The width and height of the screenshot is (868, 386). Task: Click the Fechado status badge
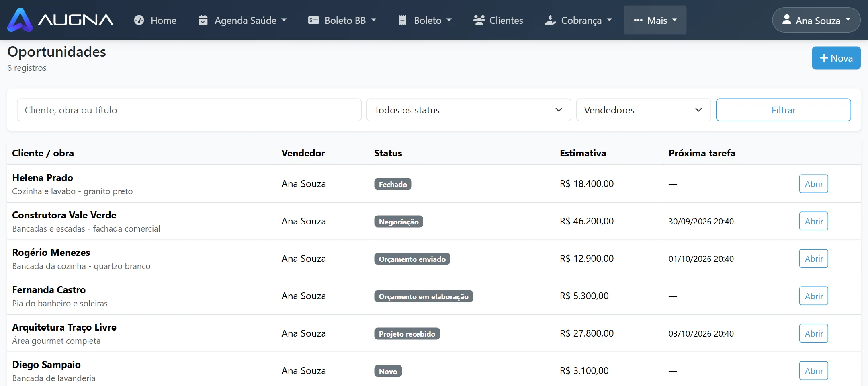(393, 184)
